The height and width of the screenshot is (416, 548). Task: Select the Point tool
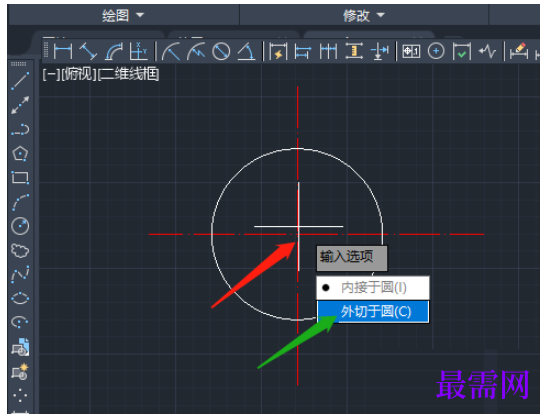coord(20,395)
